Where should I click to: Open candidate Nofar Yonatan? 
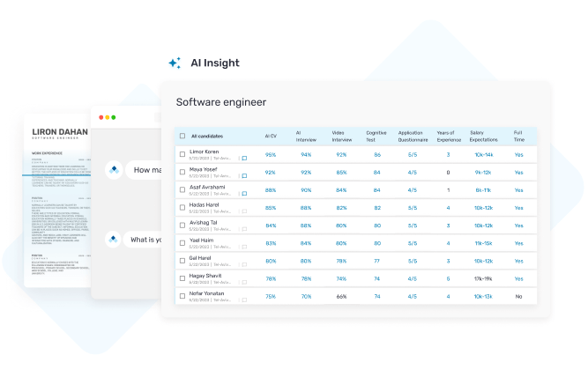(x=206, y=293)
